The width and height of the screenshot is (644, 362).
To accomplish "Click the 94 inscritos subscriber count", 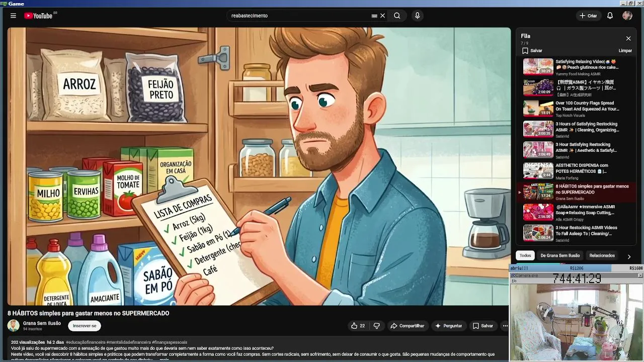I will click(32, 329).
